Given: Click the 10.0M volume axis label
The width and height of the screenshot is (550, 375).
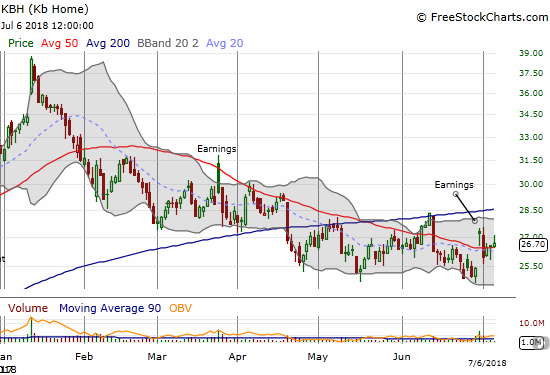Looking at the screenshot, I should (x=532, y=323).
